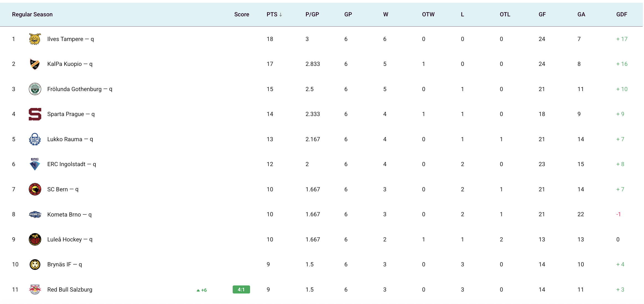Sort table by GDF header

(621, 14)
